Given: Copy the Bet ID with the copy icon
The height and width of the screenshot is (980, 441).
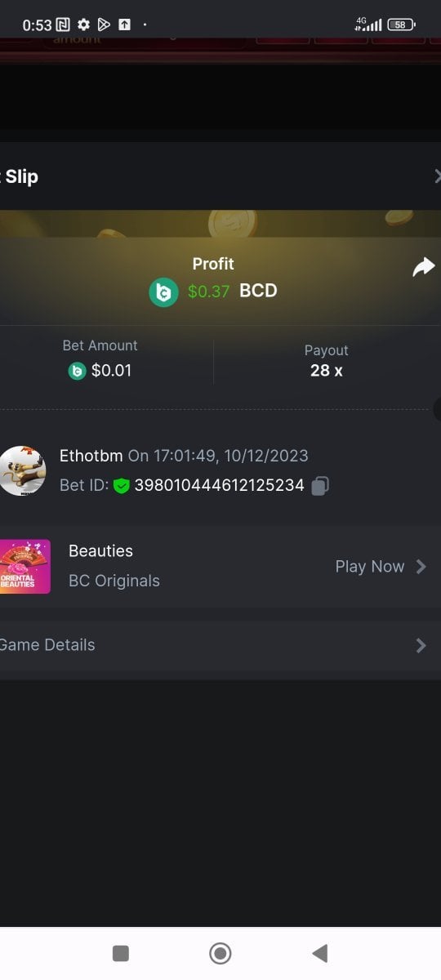Looking at the screenshot, I should (320, 486).
